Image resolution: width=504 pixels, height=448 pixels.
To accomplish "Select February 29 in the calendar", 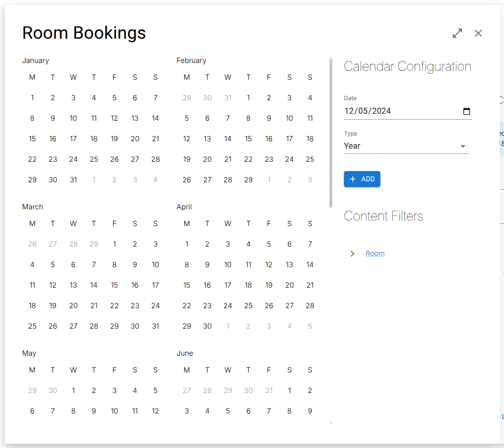I will click(x=248, y=180).
